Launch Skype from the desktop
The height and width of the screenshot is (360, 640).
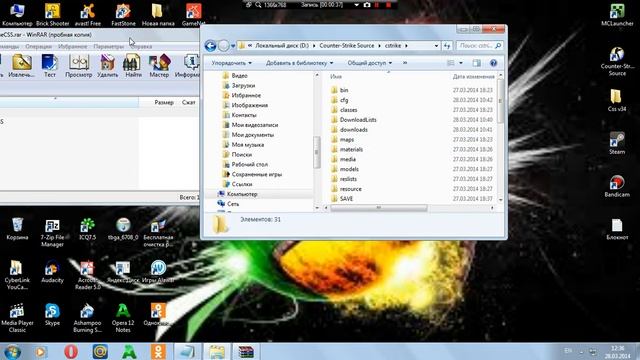point(52,314)
